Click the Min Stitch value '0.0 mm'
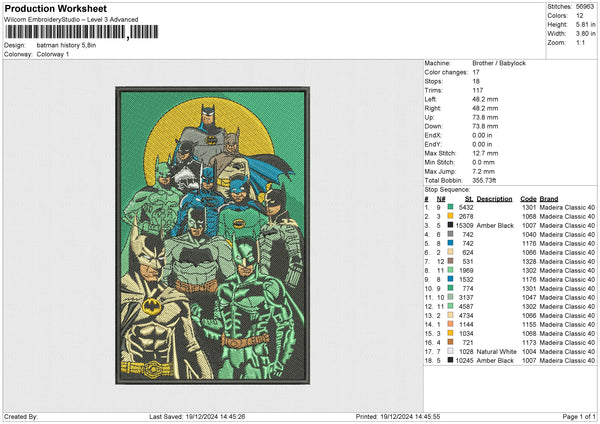The image size is (600, 424). click(484, 162)
